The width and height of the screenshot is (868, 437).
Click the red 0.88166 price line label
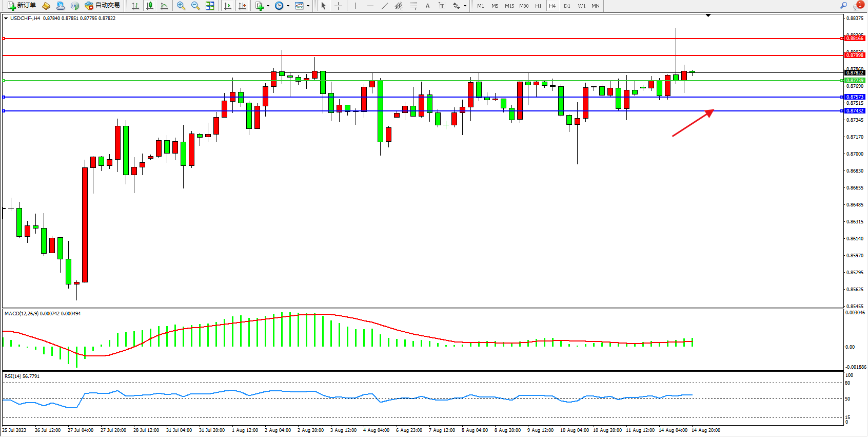(855, 39)
